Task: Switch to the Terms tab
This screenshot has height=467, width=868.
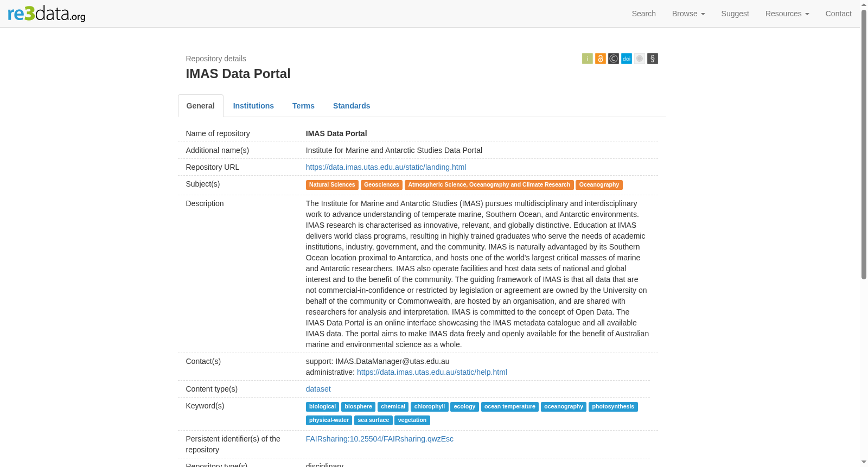Action: (x=303, y=106)
